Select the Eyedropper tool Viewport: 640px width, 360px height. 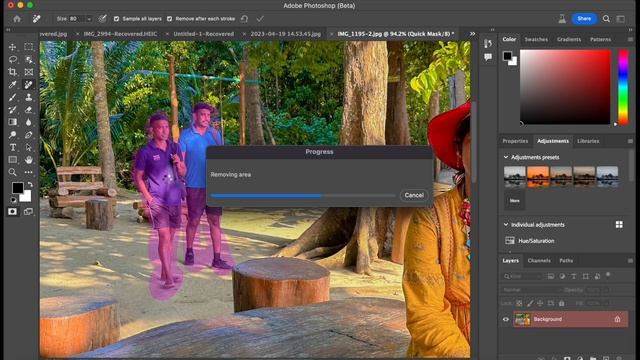pyautogui.click(x=13, y=84)
